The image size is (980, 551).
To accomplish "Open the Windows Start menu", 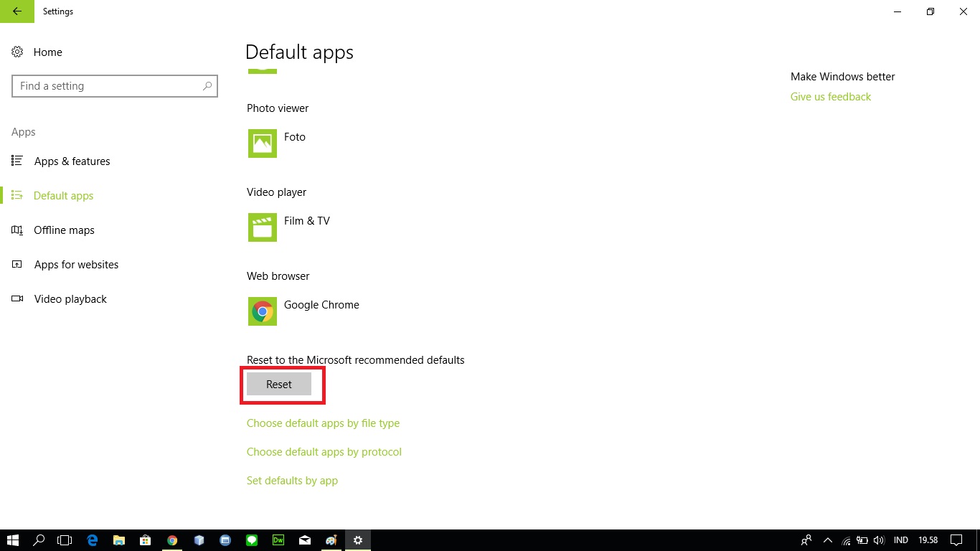I will click(13, 540).
